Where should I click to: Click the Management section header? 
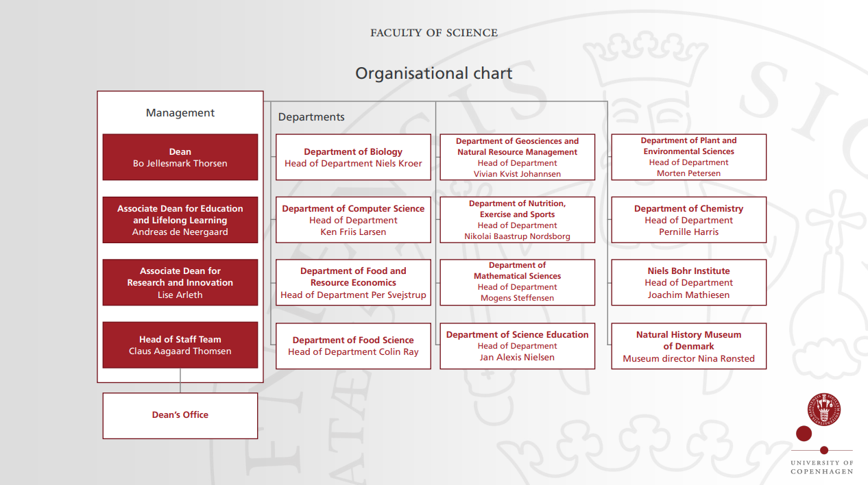pos(180,112)
